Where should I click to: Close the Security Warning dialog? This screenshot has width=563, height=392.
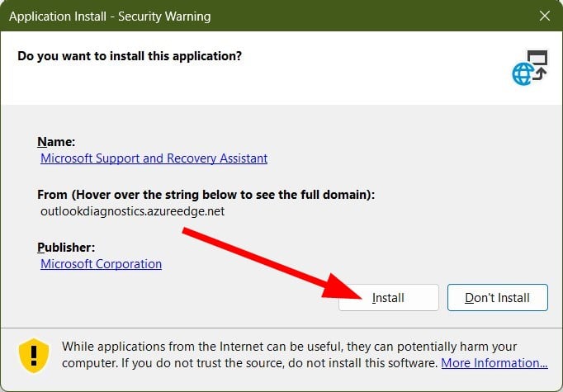click(544, 16)
